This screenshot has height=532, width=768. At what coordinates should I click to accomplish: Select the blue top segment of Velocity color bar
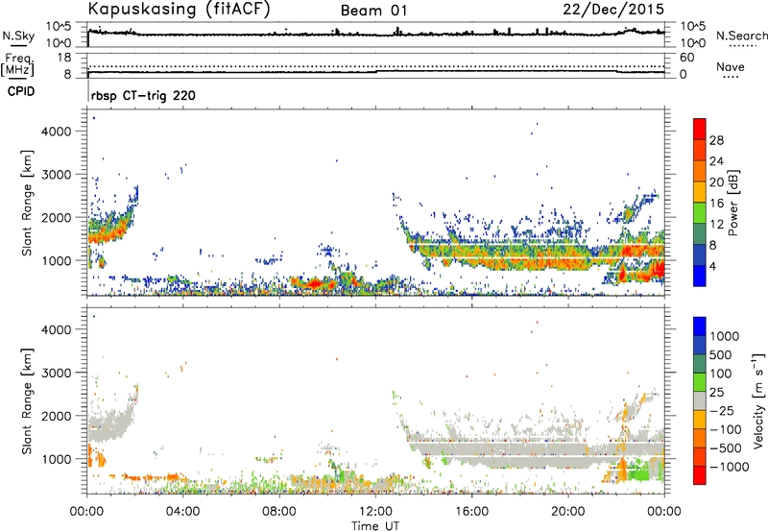(700, 326)
